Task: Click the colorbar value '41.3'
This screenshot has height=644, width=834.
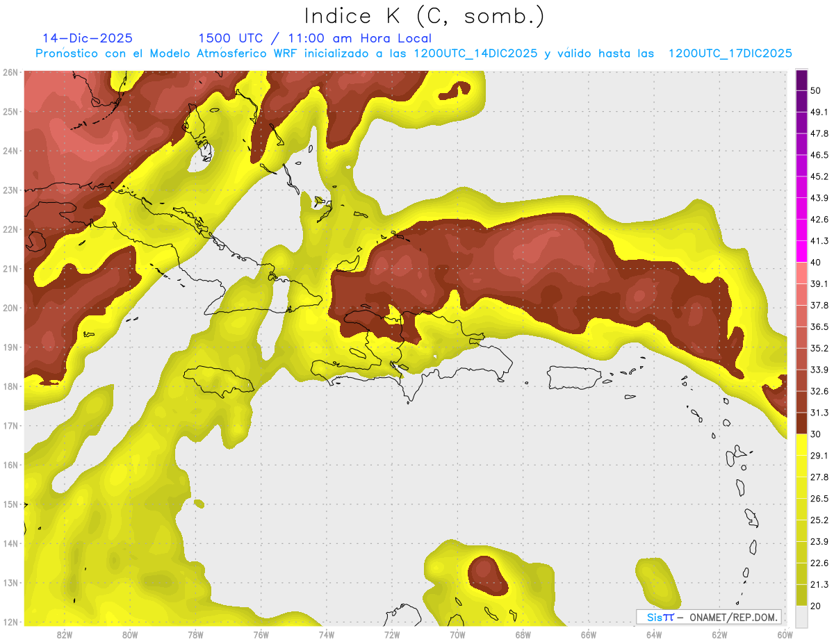Action: pos(819,241)
